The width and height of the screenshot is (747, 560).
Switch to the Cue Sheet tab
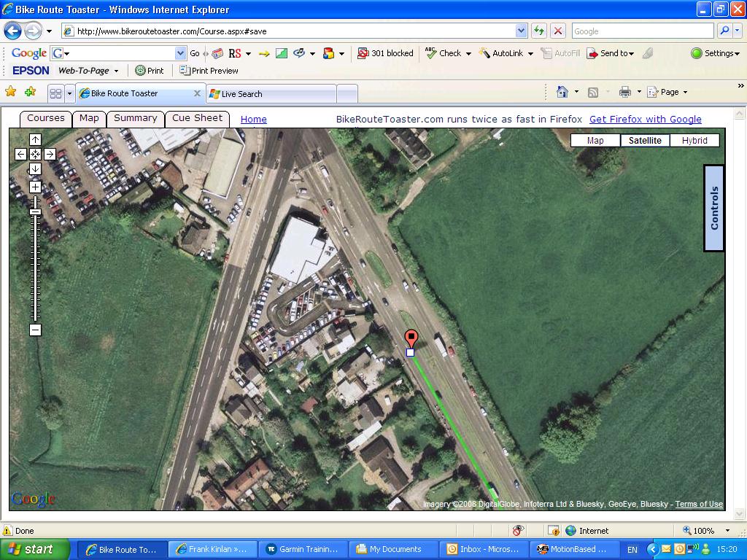[x=197, y=118]
